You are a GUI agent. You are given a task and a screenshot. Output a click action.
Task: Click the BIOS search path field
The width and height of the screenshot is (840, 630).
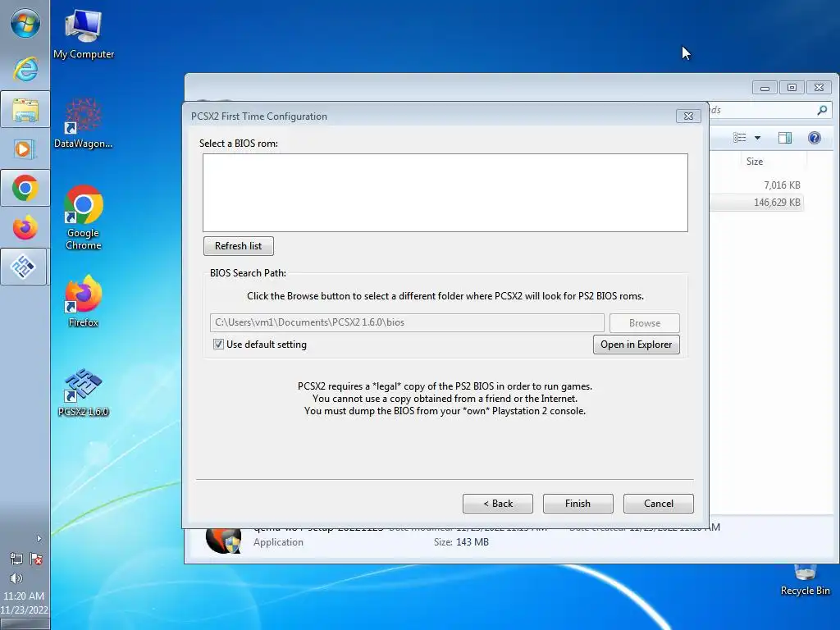click(x=407, y=322)
